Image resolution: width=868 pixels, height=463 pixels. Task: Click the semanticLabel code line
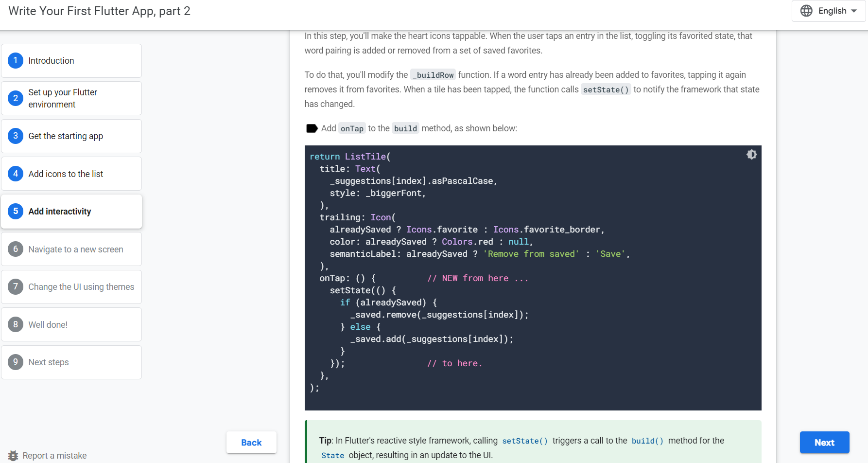click(x=480, y=254)
